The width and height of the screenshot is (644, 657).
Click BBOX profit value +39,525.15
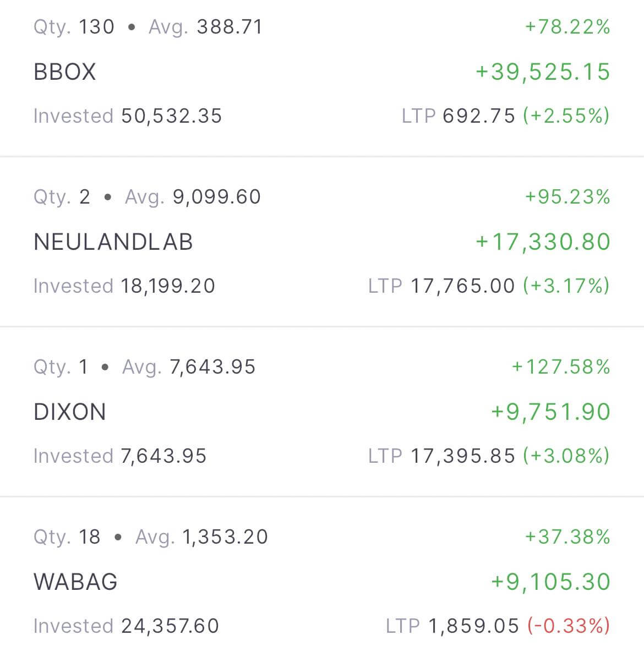coord(543,72)
